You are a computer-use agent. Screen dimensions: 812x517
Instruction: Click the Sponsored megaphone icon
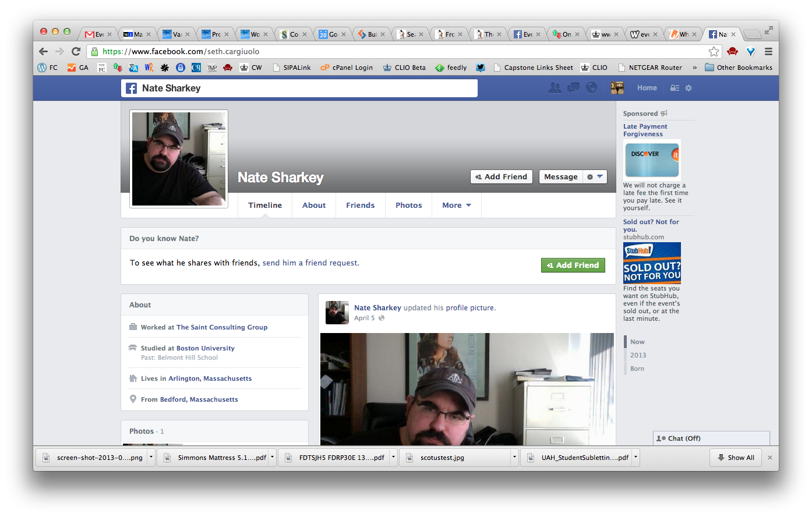[664, 114]
